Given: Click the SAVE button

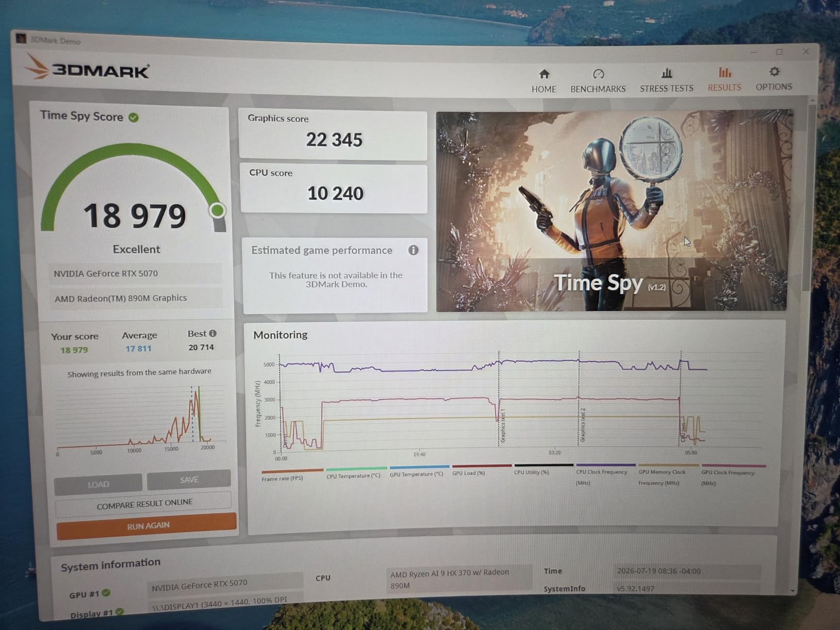Looking at the screenshot, I should 189,480.
